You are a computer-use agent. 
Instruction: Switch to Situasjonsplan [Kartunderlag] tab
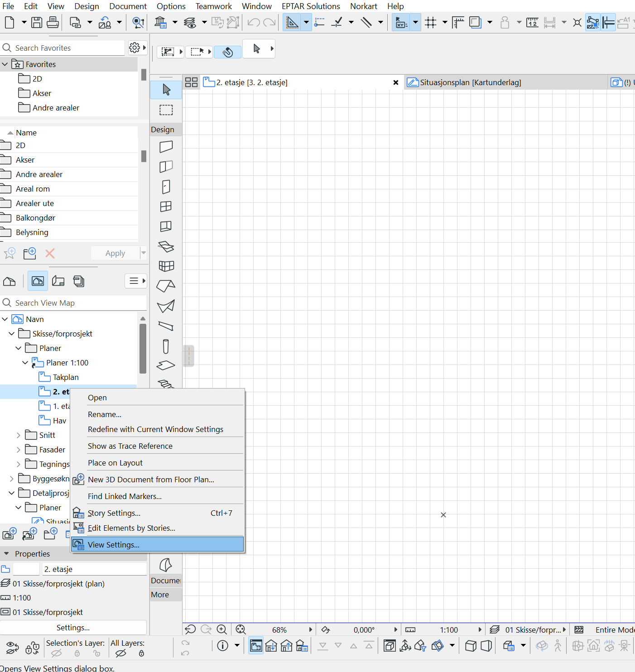(470, 82)
